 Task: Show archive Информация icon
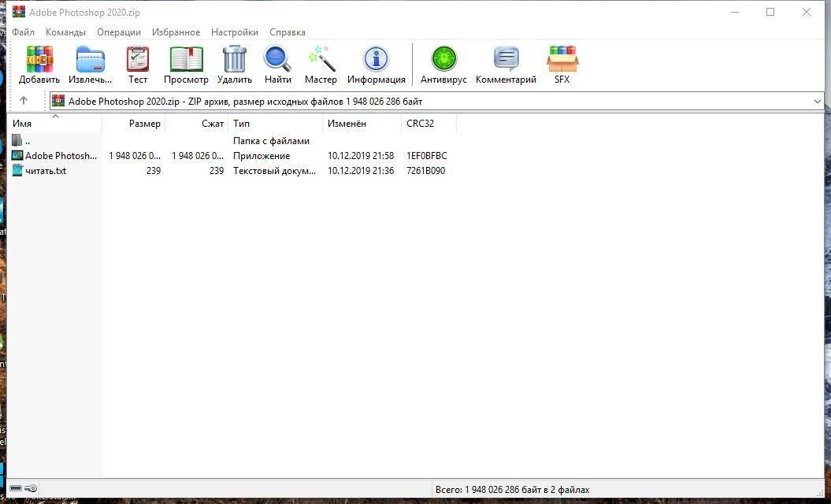[376, 59]
